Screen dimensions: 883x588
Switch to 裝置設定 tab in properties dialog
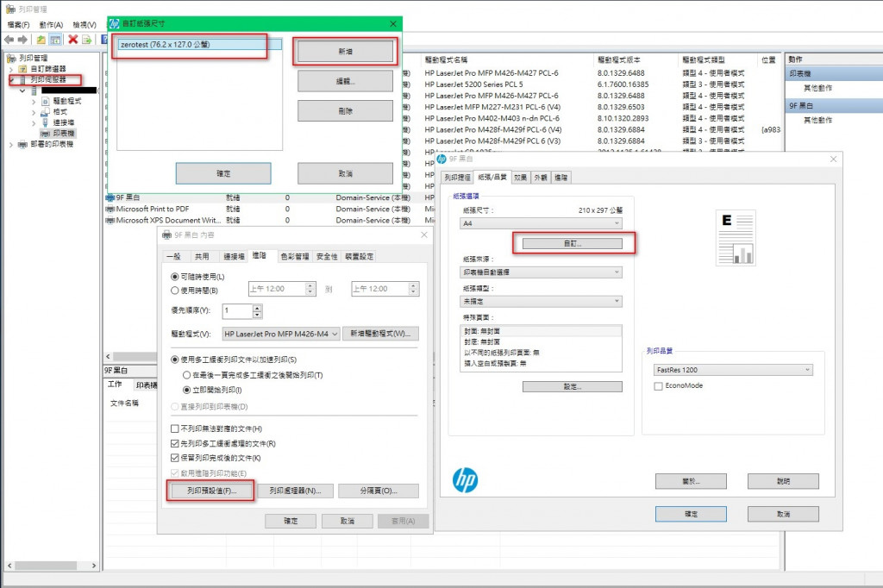pyautogui.click(x=360, y=256)
